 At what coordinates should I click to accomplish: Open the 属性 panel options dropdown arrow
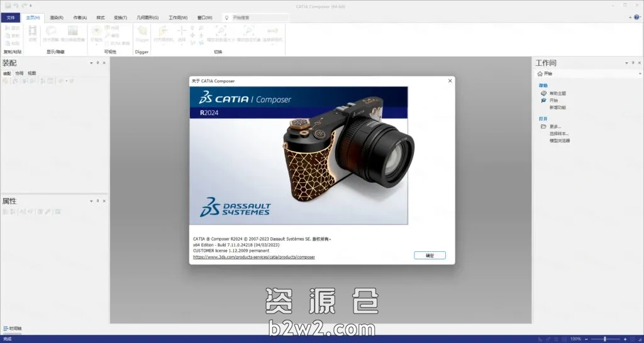click(91, 201)
